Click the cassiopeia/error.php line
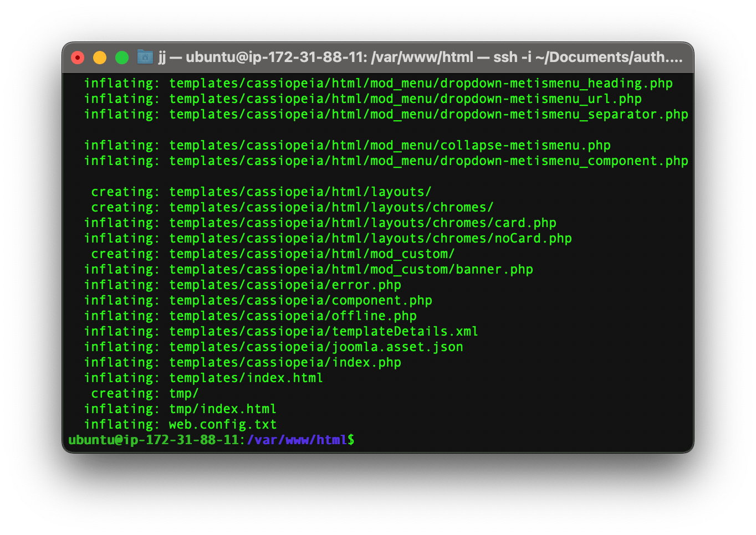The width and height of the screenshot is (756, 535). coord(243,285)
